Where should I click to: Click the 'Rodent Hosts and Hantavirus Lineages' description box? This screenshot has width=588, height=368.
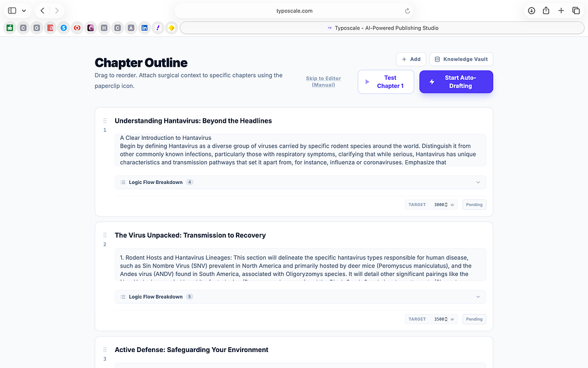click(x=300, y=264)
